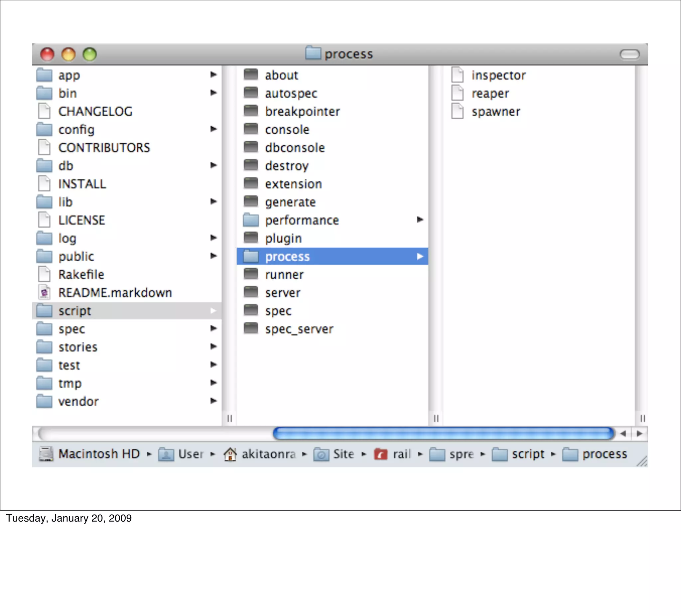Click the rail folder icon in path bar
The width and height of the screenshot is (681, 616).
[x=381, y=454]
